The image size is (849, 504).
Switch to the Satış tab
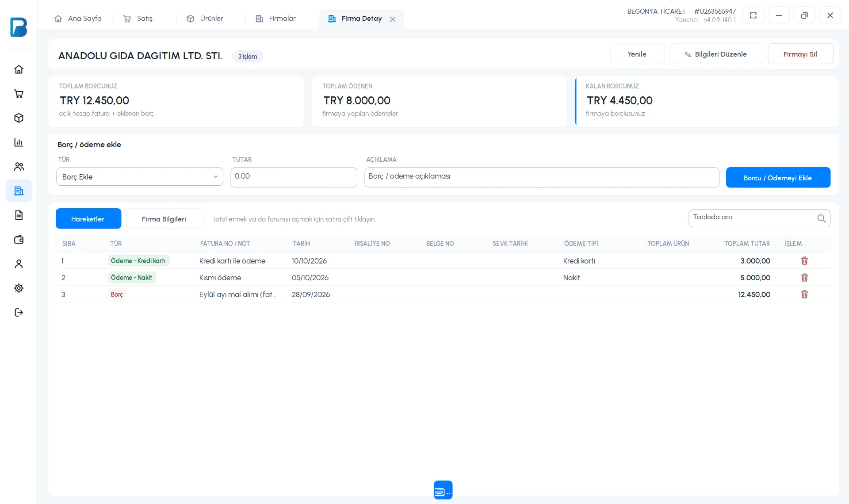138,19
